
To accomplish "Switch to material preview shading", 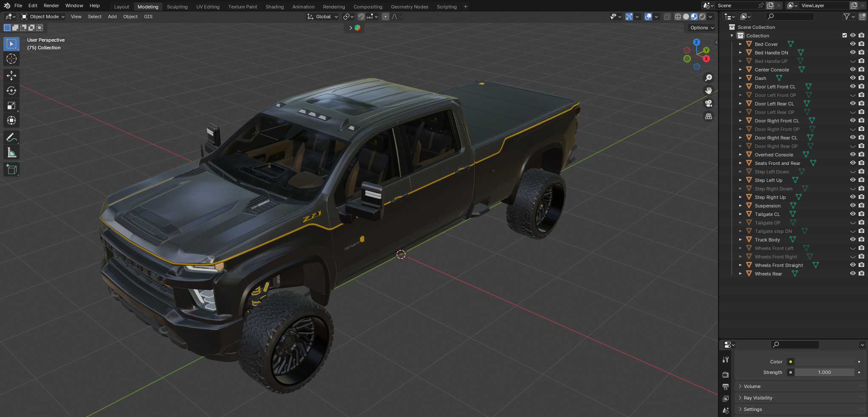I will coord(694,17).
